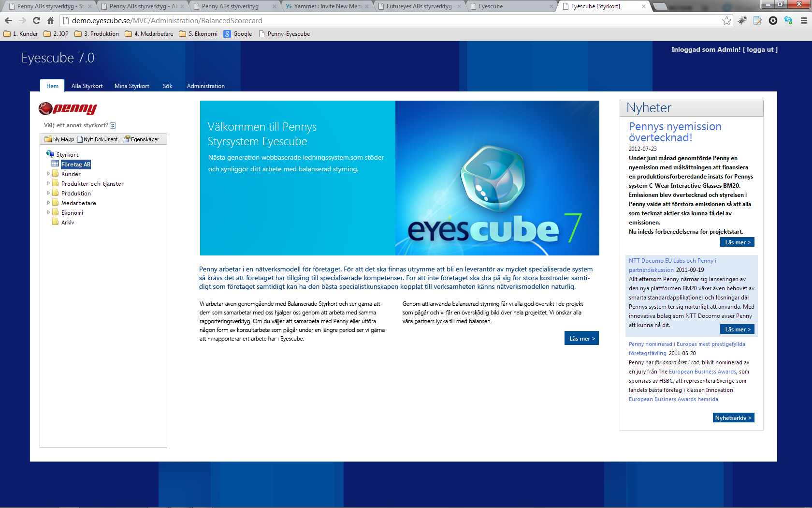Open the 1. Kunder bookmark folder
The image size is (812, 508).
click(21, 34)
